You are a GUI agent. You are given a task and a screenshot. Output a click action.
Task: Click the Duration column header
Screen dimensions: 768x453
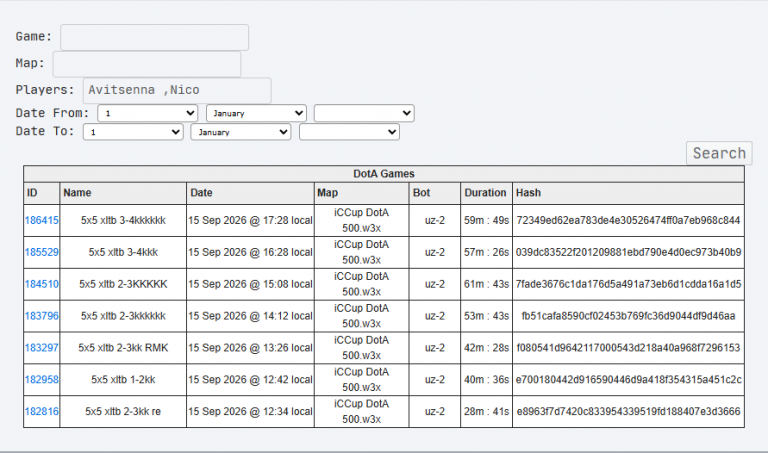tap(485, 193)
